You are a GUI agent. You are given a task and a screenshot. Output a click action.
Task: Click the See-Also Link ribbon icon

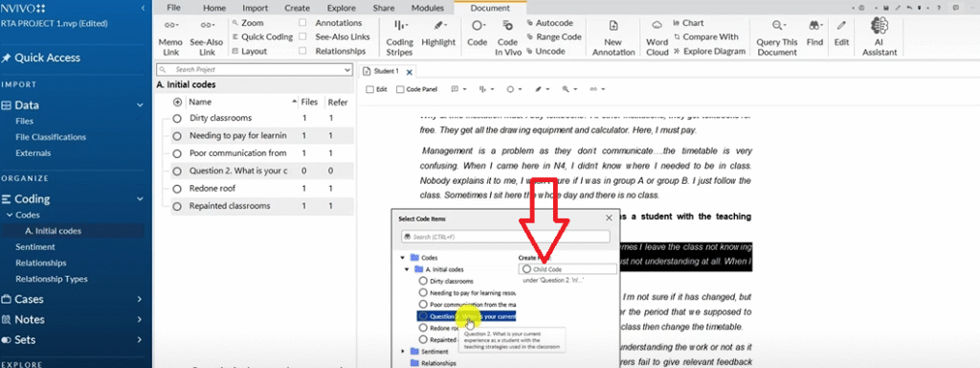coord(207,25)
